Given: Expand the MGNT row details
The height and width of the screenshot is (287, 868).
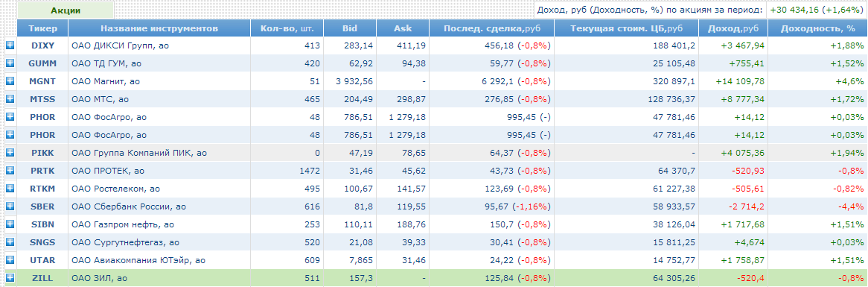Looking at the screenshot, I should coord(10,81).
